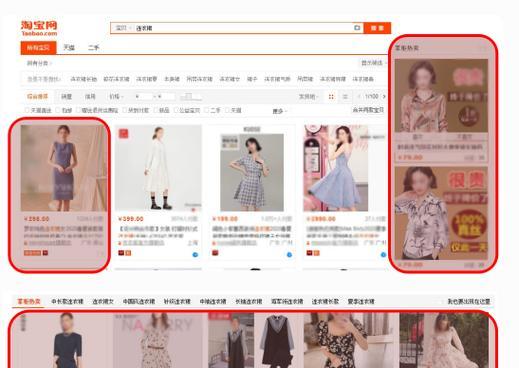Open light blue dress image ¥3990.00
This screenshot has height=368, width=519.
[x=336, y=168]
